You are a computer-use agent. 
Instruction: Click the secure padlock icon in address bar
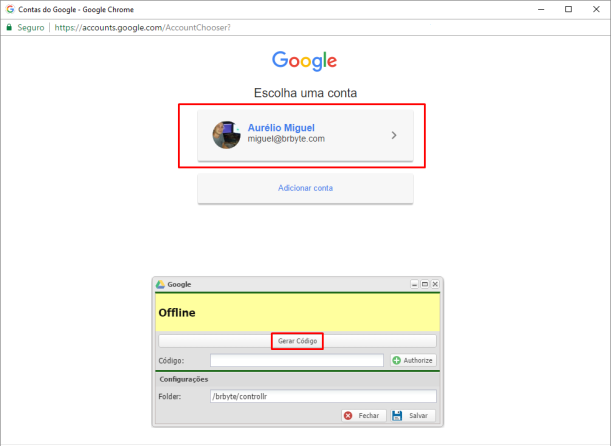click(x=10, y=27)
